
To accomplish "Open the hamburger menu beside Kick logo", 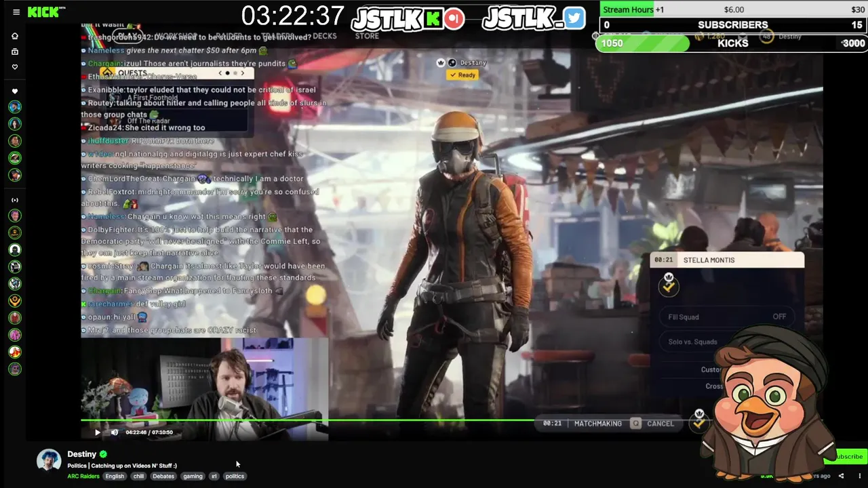I will [x=16, y=12].
